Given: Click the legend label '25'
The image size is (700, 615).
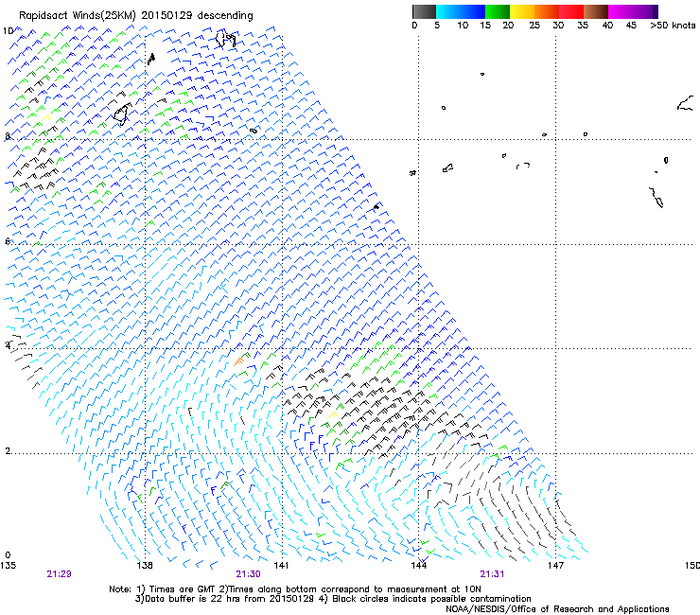Looking at the screenshot, I should (x=534, y=26).
